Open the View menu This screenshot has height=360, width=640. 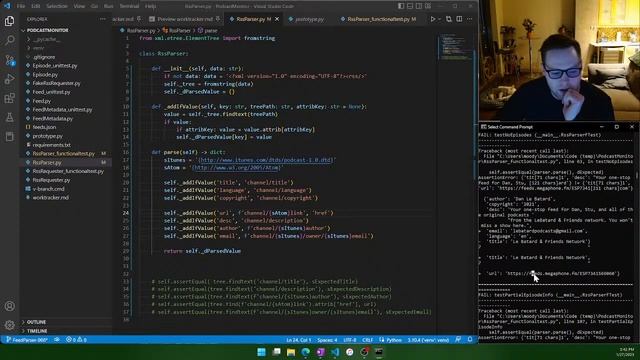(x=79, y=6)
